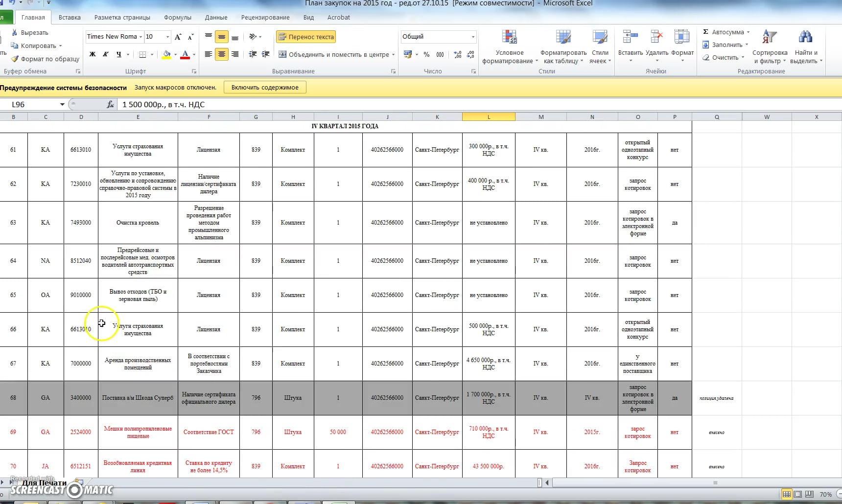This screenshot has width=842, height=504.
Task: Expand the Font (Шрифт) dialog launcher
Action: (194, 71)
